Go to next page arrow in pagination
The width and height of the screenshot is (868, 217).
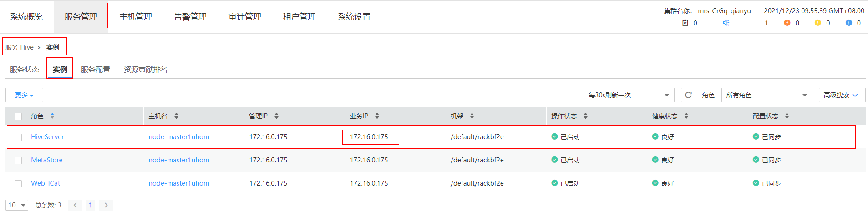point(106,205)
